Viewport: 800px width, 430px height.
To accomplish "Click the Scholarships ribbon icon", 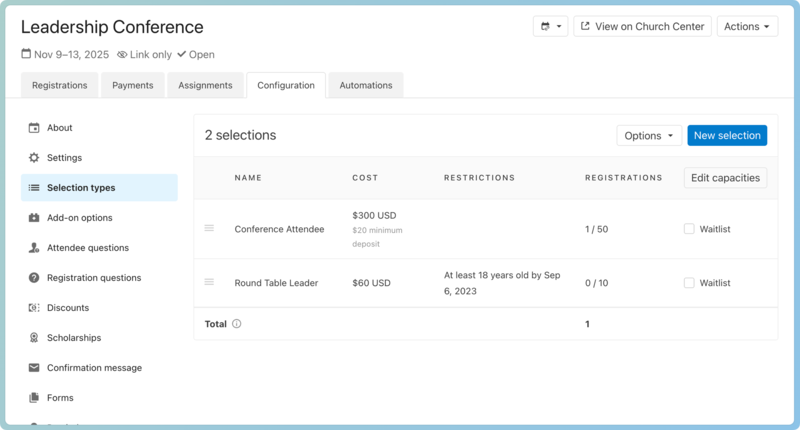I will click(x=34, y=338).
